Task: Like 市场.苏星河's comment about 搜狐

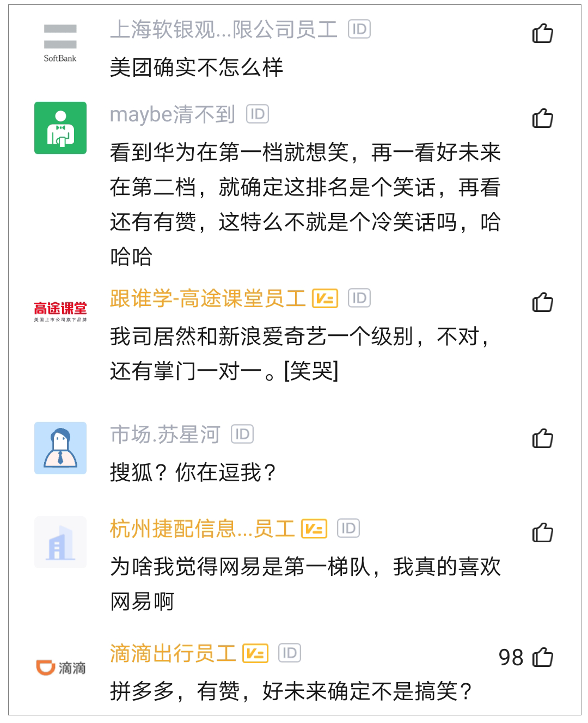Action: [542, 438]
